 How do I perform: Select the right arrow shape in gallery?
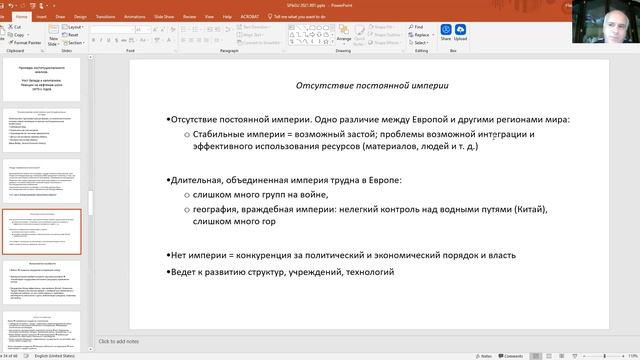tap(312, 35)
